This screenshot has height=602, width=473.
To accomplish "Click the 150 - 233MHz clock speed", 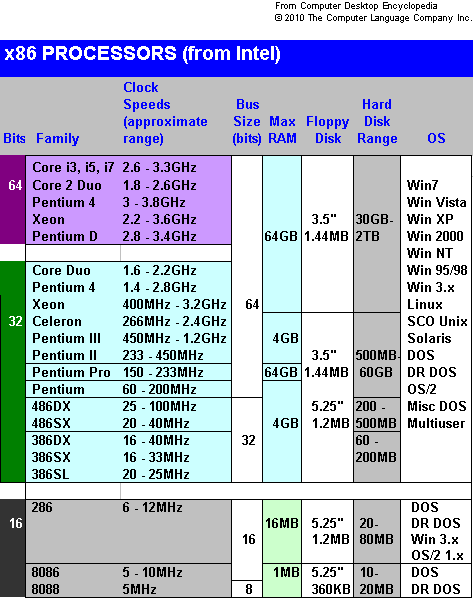I will pos(163,372).
